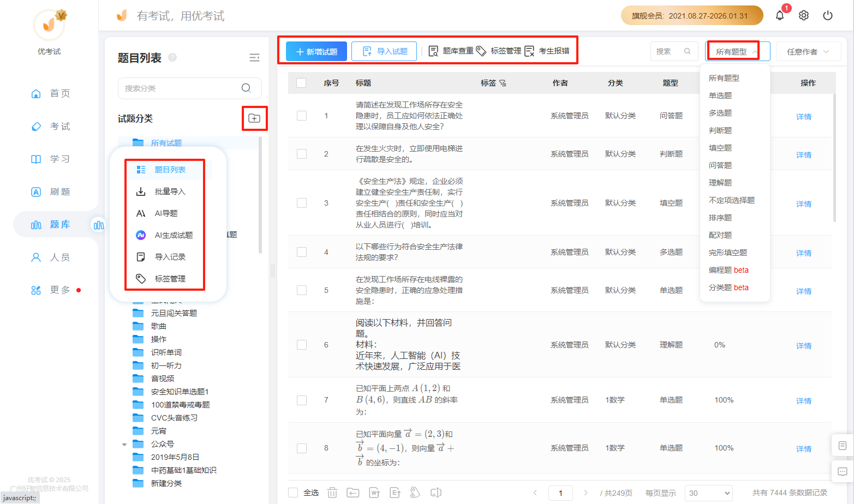The height and width of the screenshot is (504, 854).
Task: Click the floating chat feedback icon
Action: click(843, 471)
